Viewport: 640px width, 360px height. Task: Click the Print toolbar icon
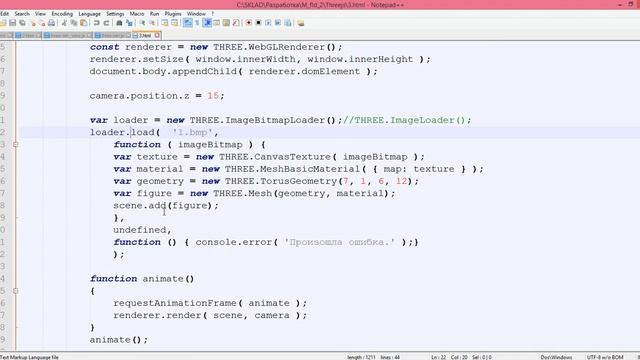coord(51,23)
